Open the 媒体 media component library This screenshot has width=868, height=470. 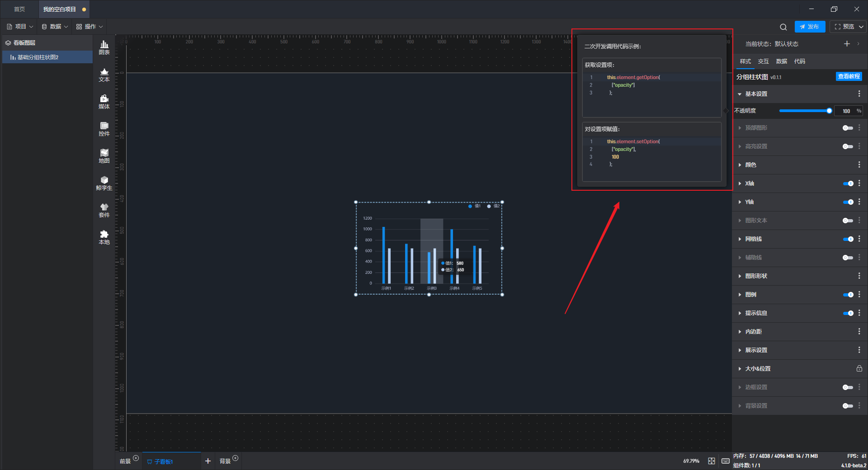pos(104,102)
